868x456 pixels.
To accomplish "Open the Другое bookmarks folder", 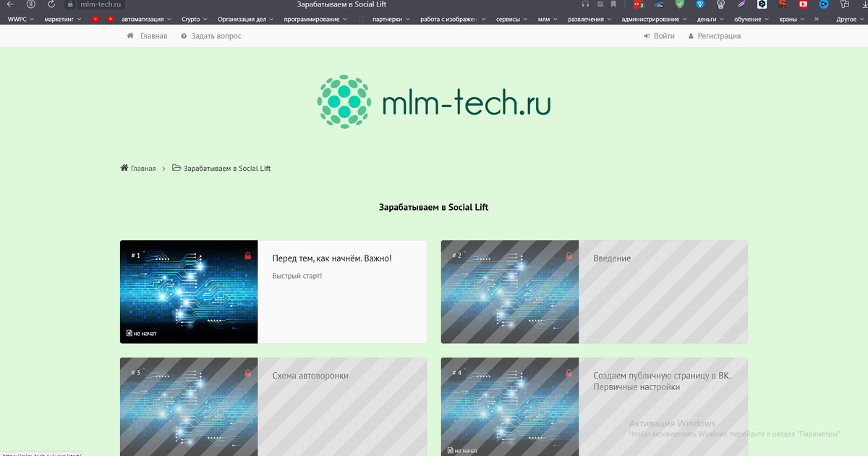I will tap(850, 20).
